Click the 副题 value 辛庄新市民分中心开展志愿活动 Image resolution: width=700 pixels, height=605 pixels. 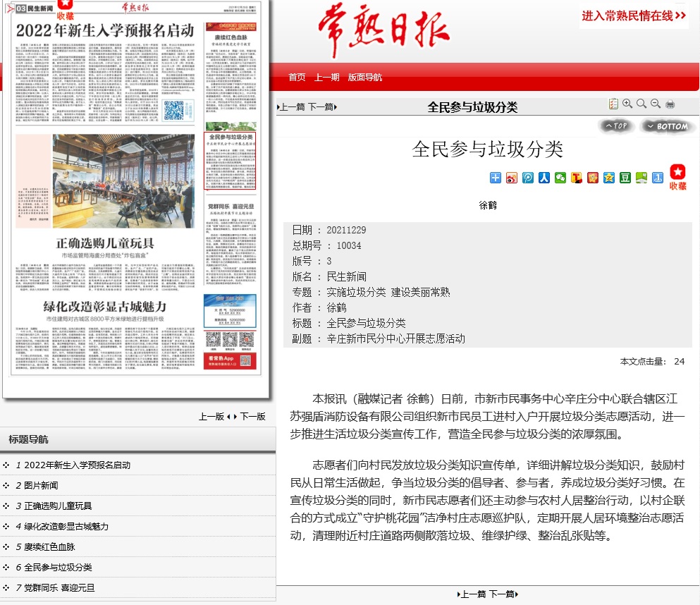click(x=395, y=338)
